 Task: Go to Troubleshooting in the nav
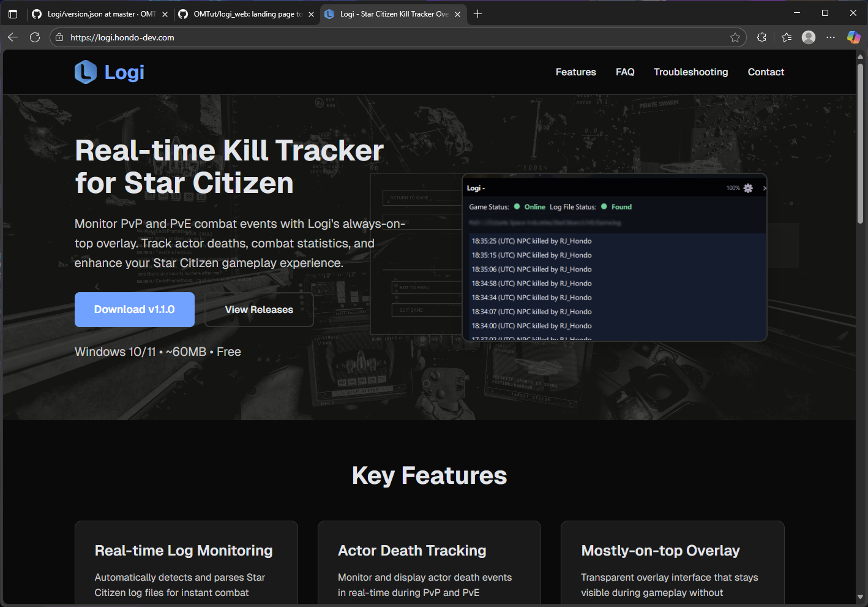690,72
